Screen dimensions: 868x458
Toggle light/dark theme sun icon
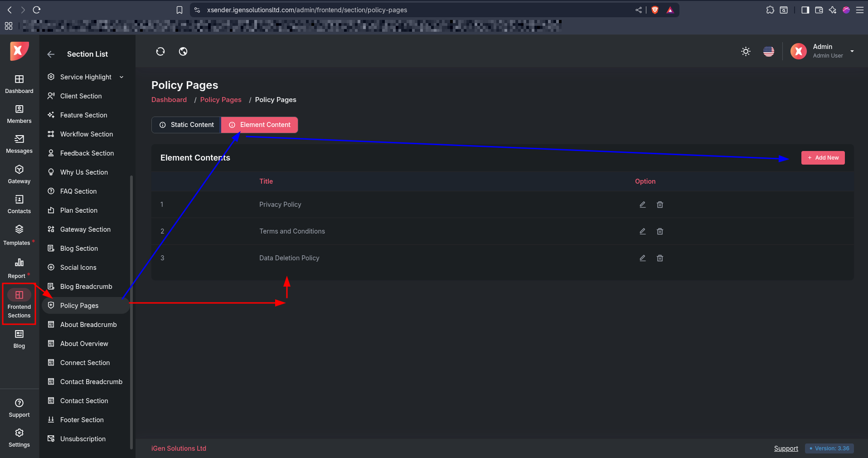(x=746, y=52)
